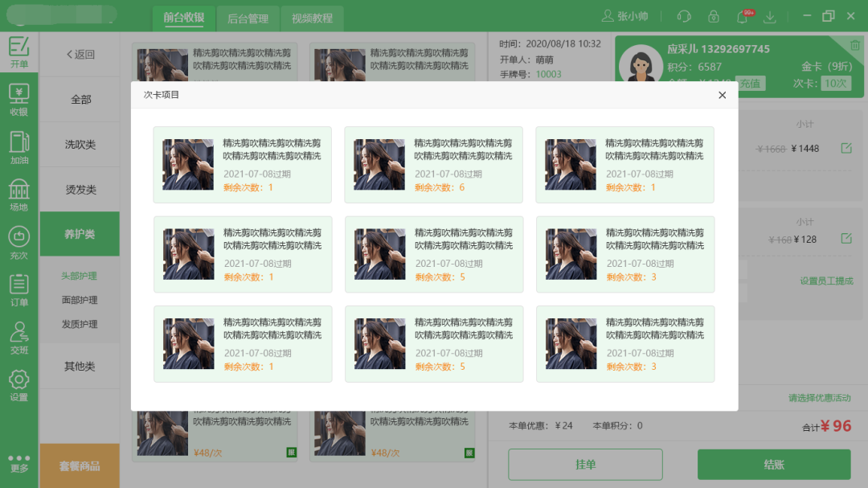Delete customer using the trash icon
The image size is (868, 488).
click(x=855, y=45)
